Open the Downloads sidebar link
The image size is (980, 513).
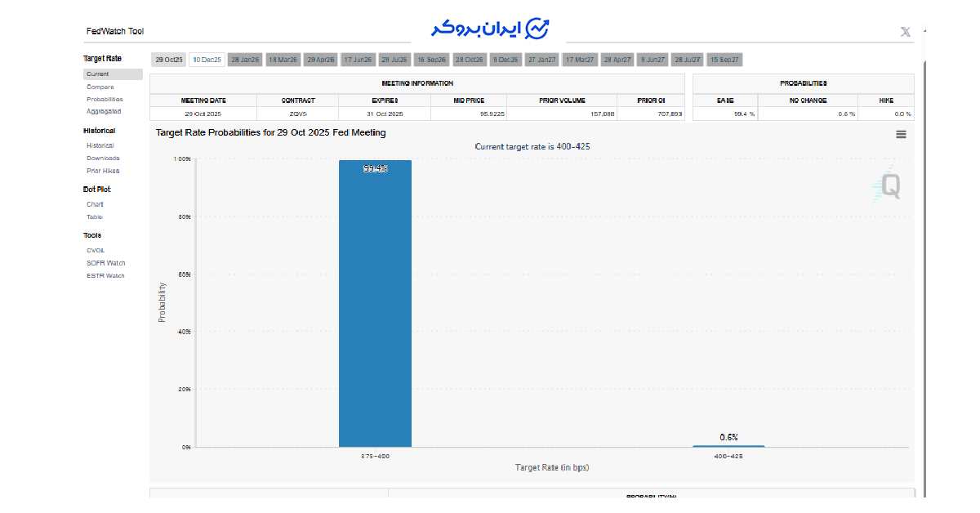[x=103, y=158]
